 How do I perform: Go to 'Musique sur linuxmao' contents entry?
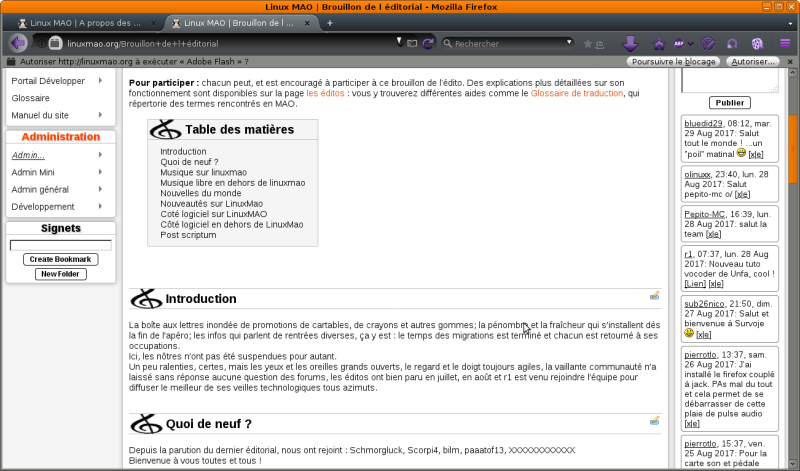(x=204, y=172)
